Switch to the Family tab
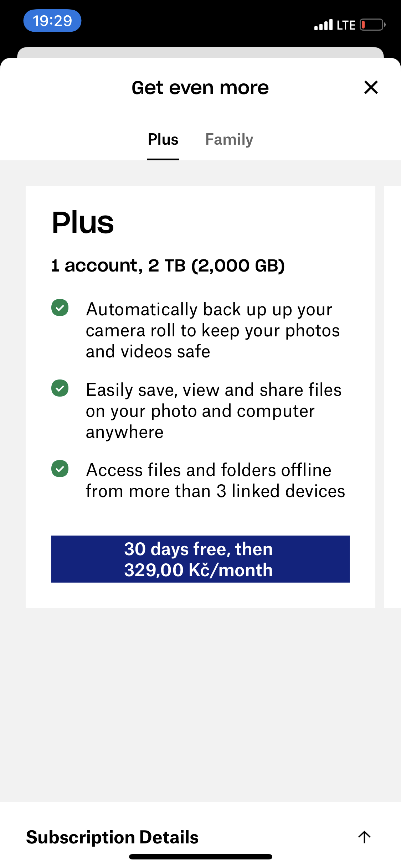Viewport: 401px width, 868px height. point(229,140)
